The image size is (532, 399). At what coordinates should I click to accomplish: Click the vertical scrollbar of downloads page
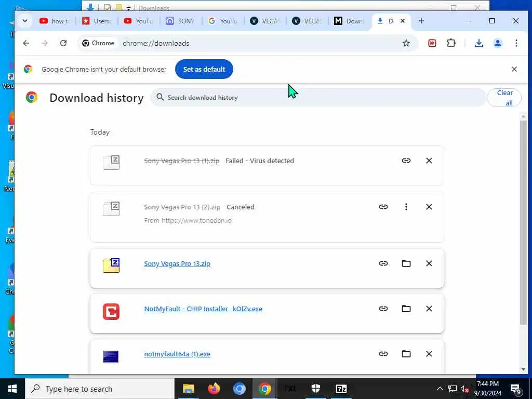[523, 222]
